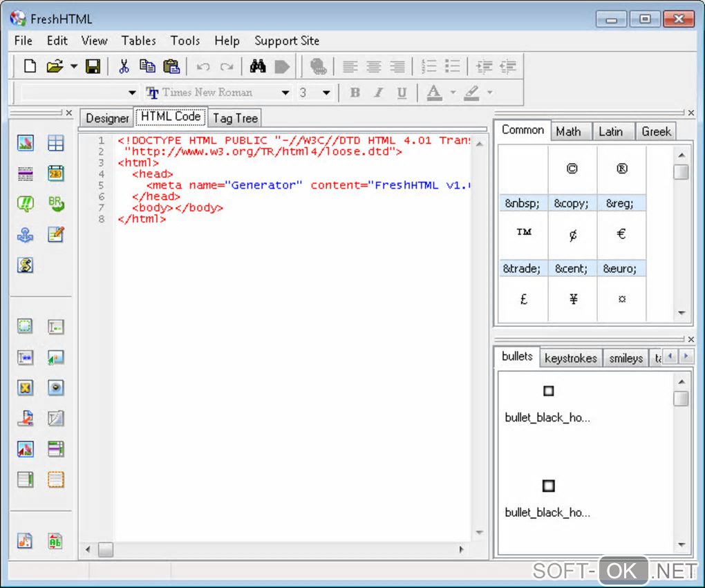Toggle italic formatting
Image resolution: width=705 pixels, height=588 pixels.
pos(378,93)
